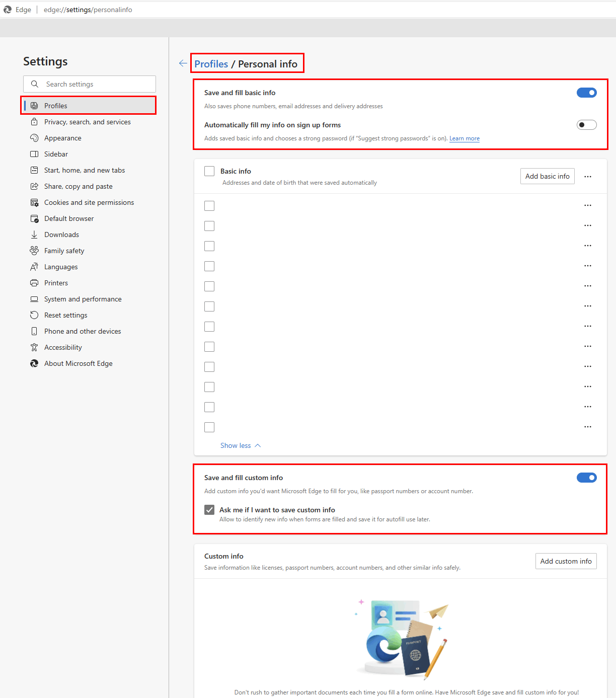616x698 pixels.
Task: Click the magnifier icon in search settings
Action: [35, 84]
